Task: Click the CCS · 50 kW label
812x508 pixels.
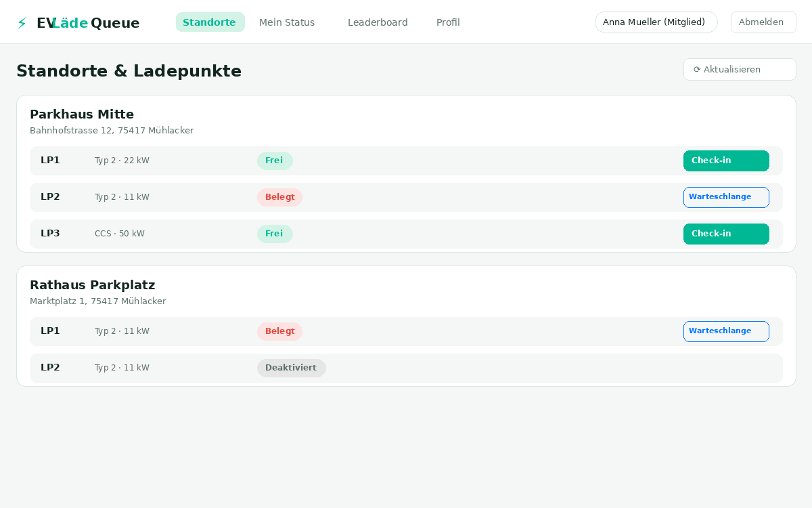Action: click(x=120, y=234)
